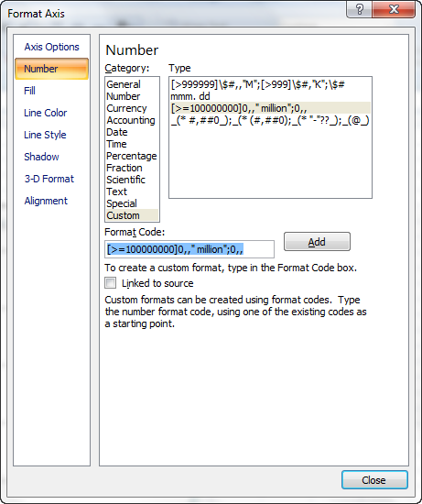The image size is (422, 504).
Task: Open the 3-D Format section
Action: click(x=49, y=179)
